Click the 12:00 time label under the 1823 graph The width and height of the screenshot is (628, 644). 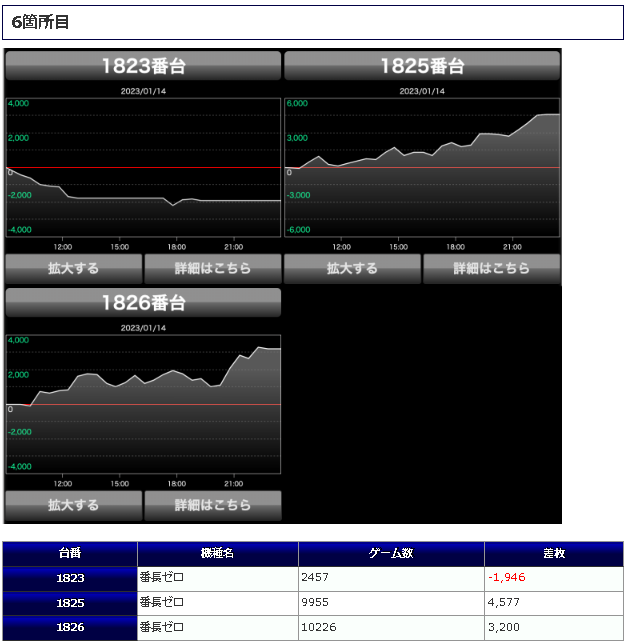(x=62, y=247)
